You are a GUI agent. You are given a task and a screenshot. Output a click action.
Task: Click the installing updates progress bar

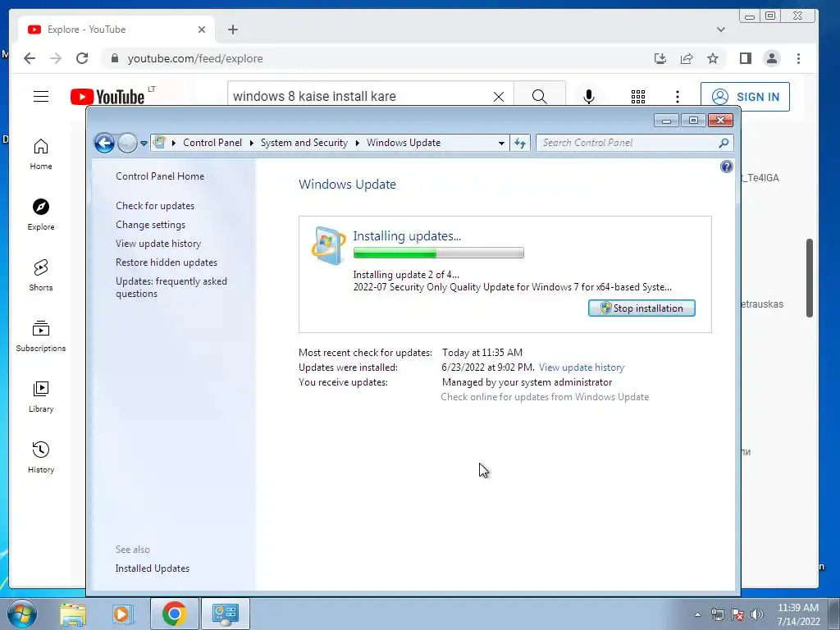[x=438, y=253]
